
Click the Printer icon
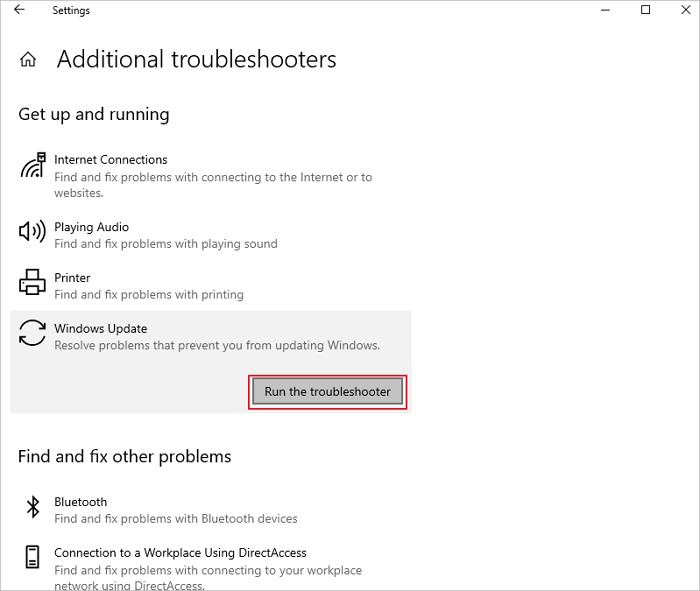point(32,283)
